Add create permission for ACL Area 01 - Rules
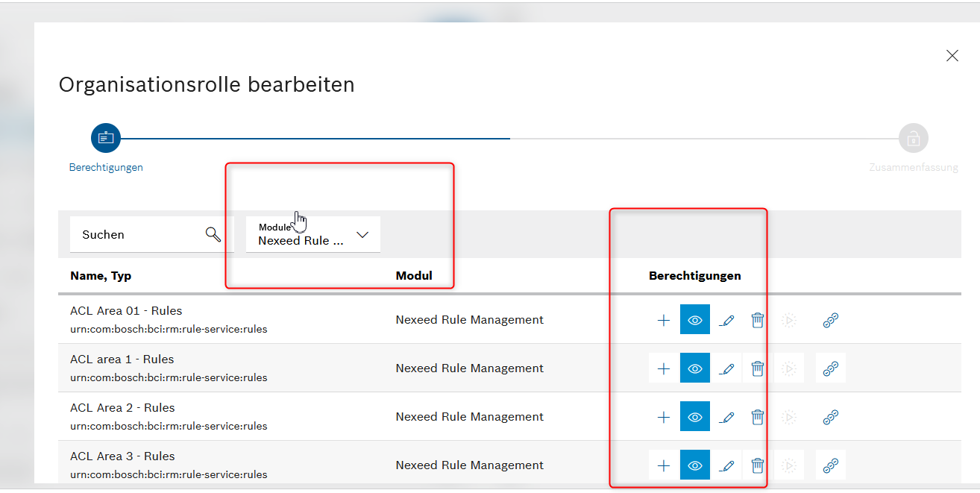980x493 pixels. [x=663, y=319]
